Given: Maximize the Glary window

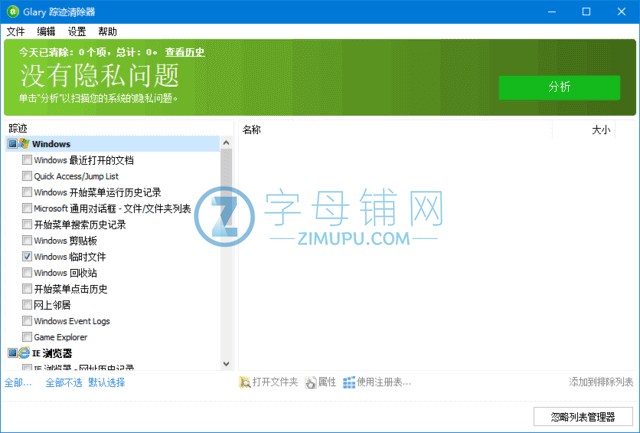Looking at the screenshot, I should point(586,12).
